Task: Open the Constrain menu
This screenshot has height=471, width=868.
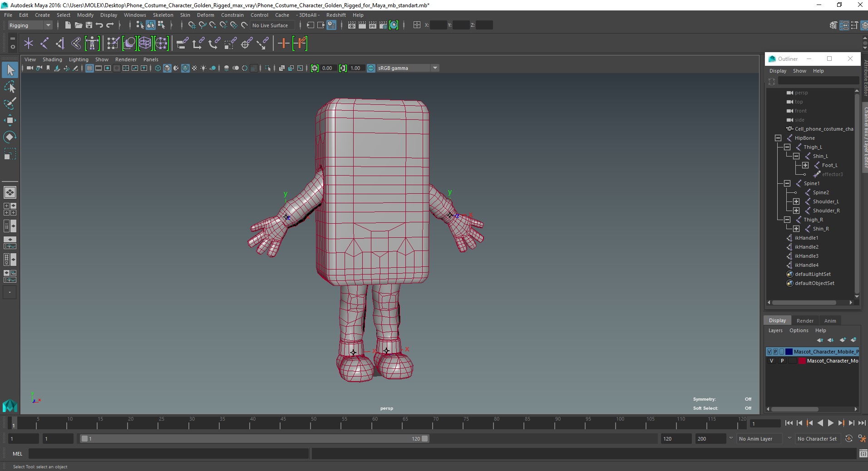Action: 232,15
